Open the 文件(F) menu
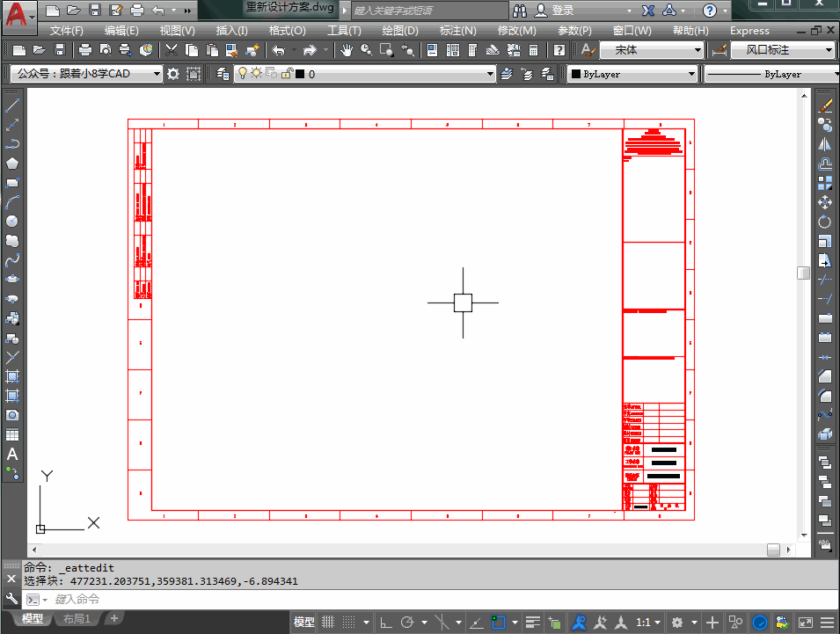The image size is (840, 634). tap(67, 31)
